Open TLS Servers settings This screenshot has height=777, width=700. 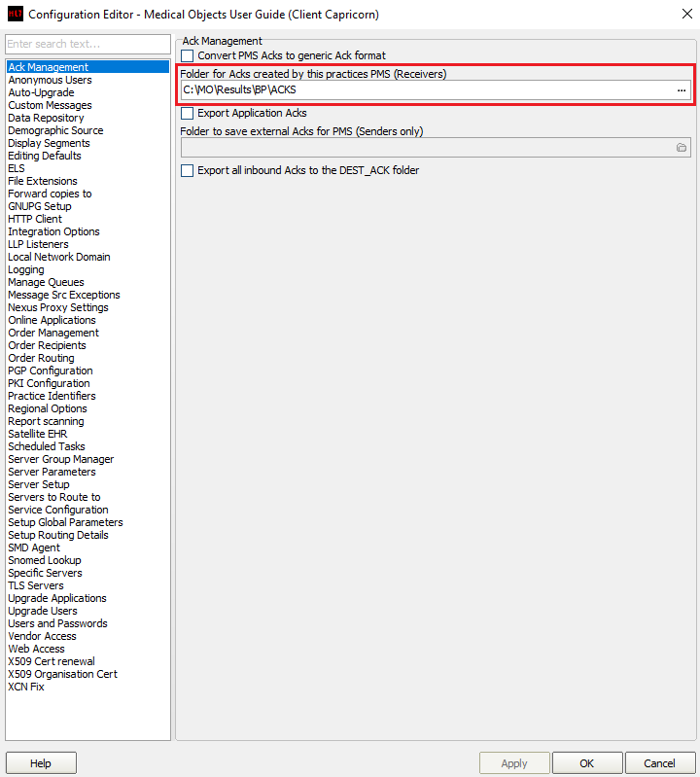(x=36, y=585)
